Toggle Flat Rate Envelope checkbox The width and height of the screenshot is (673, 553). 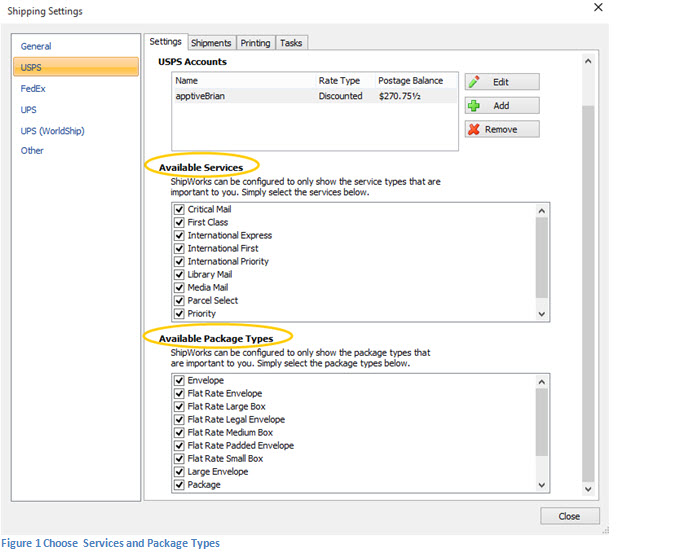pos(179,394)
